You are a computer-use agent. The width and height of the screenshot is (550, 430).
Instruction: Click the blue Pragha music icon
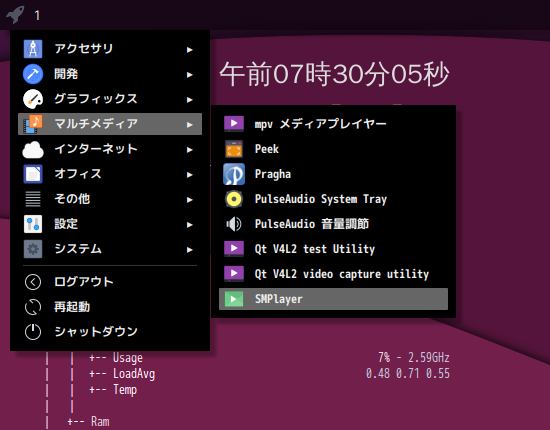point(234,174)
